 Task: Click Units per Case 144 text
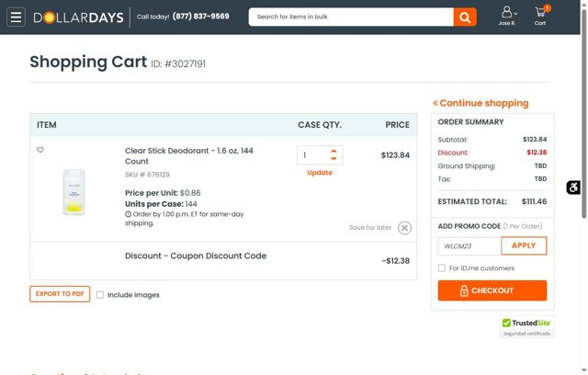pos(161,204)
